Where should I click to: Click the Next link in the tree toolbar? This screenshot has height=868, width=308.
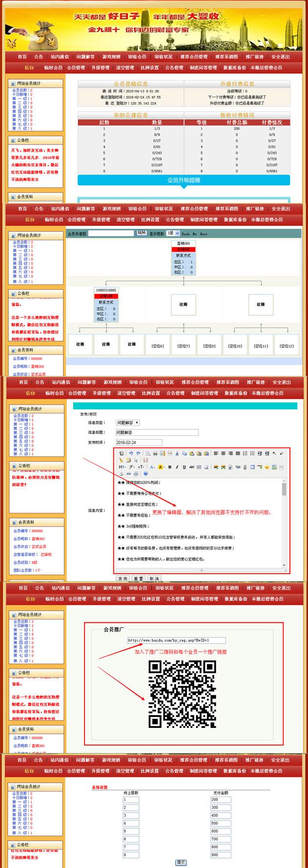[x=203, y=234]
